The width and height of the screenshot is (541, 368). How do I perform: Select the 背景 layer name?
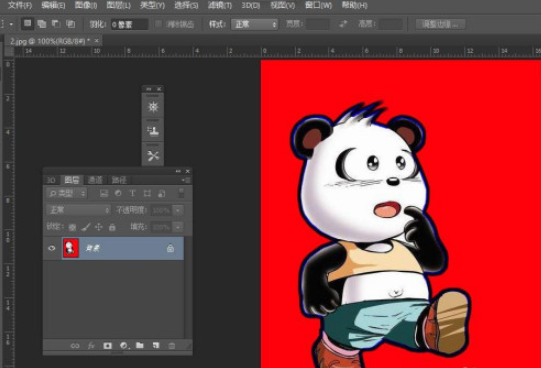click(93, 248)
